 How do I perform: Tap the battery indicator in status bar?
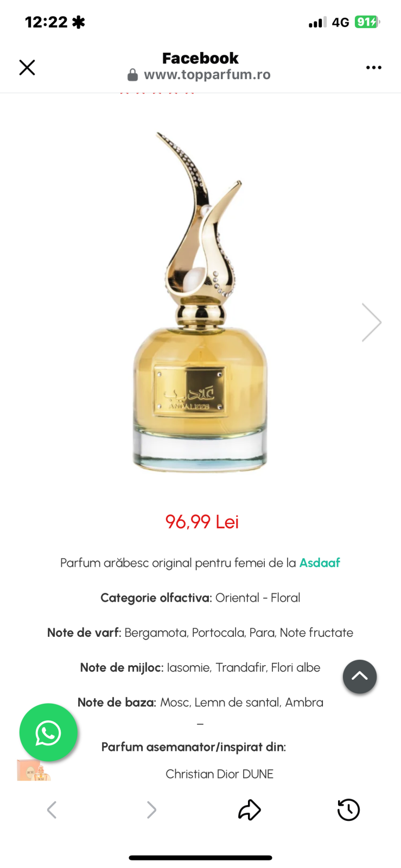click(367, 22)
